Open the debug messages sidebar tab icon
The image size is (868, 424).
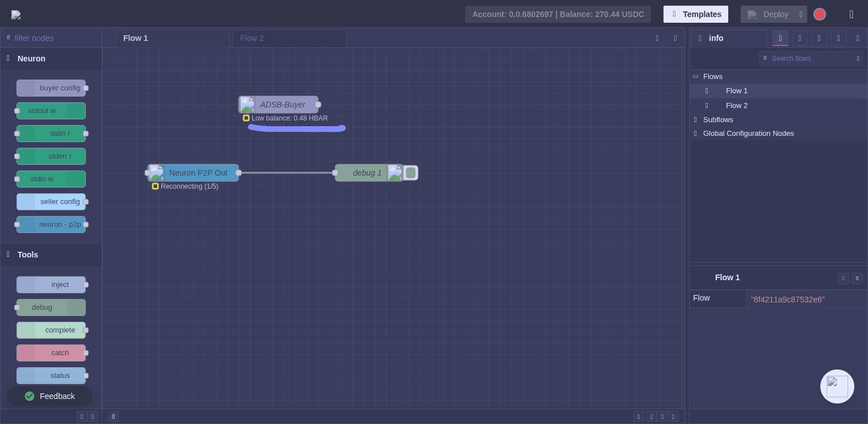click(819, 38)
